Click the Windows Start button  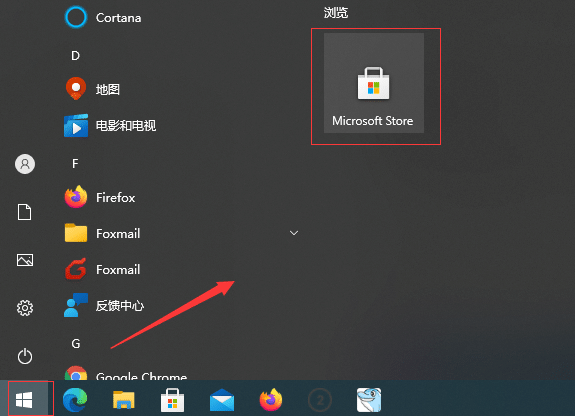tap(24, 400)
